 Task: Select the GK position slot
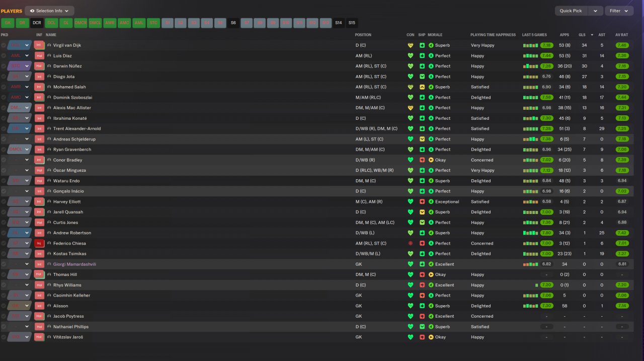[x=8, y=23]
